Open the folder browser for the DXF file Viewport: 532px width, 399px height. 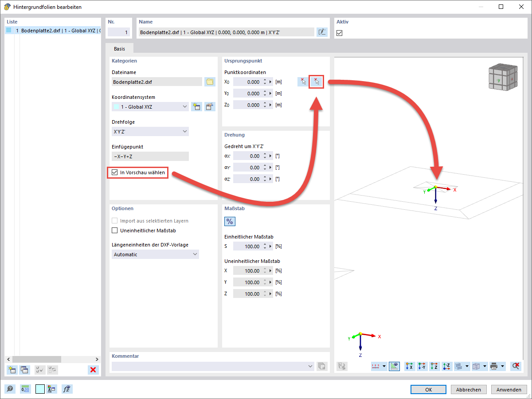pyautogui.click(x=210, y=82)
